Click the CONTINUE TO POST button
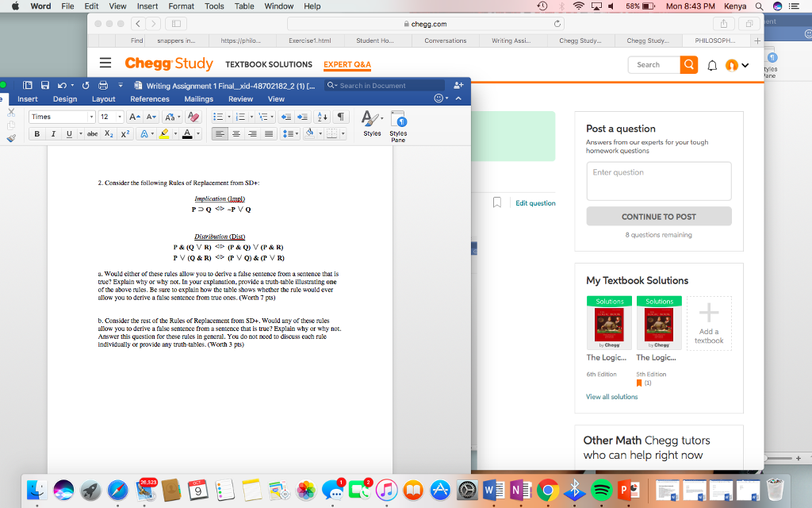The image size is (812, 508). [x=658, y=216]
